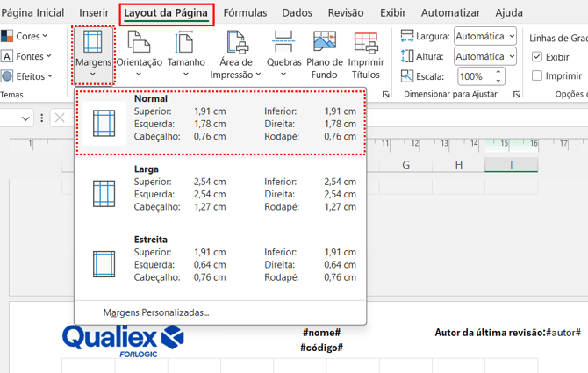
Task: Uncheck Exibir under Linhas de Grade
Action: (537, 56)
